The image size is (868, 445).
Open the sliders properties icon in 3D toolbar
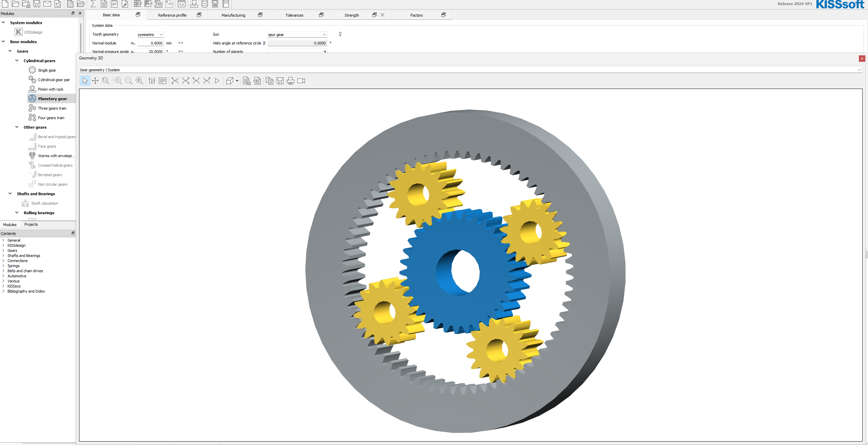[x=152, y=81]
